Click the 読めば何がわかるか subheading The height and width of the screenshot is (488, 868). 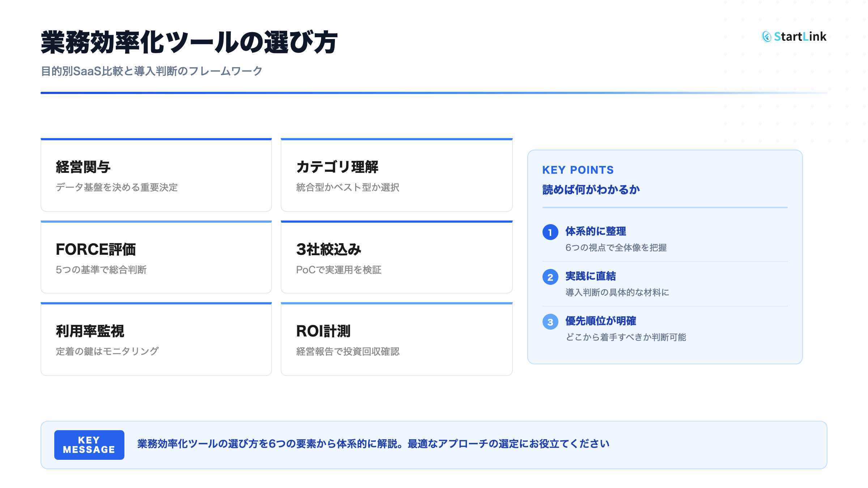(591, 189)
